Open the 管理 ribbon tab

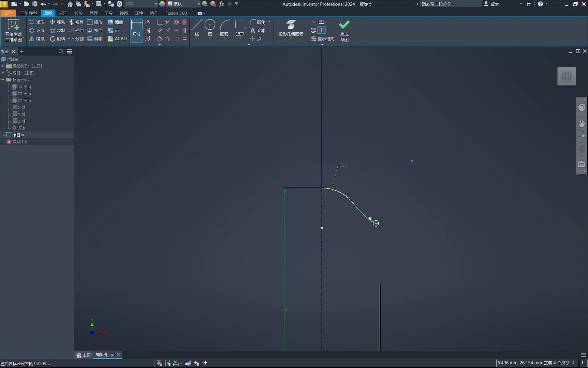(93, 13)
